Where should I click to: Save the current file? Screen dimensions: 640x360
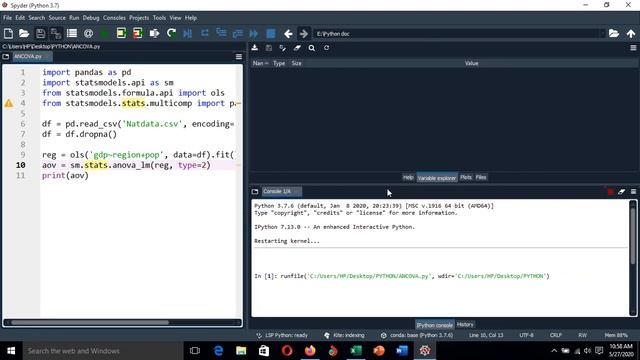[x=40, y=33]
